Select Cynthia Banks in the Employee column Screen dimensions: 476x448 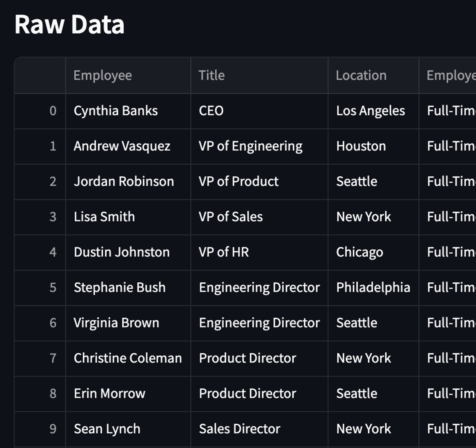tap(116, 111)
